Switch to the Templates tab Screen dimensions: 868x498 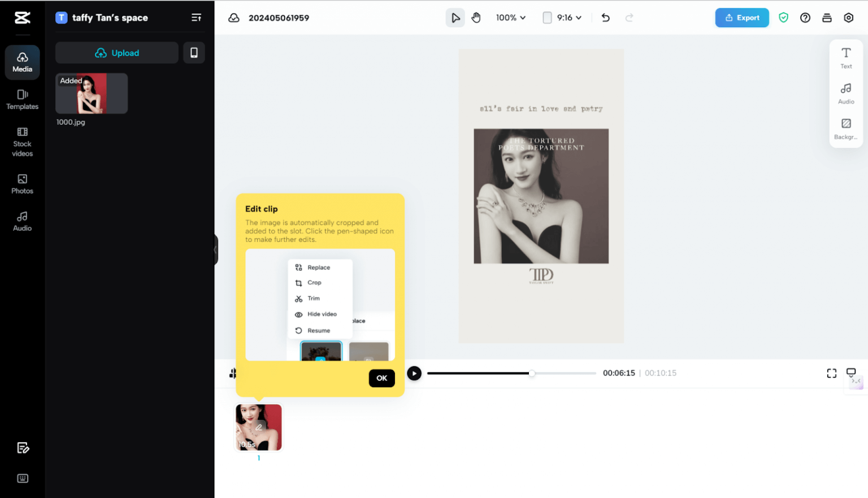[23, 99]
